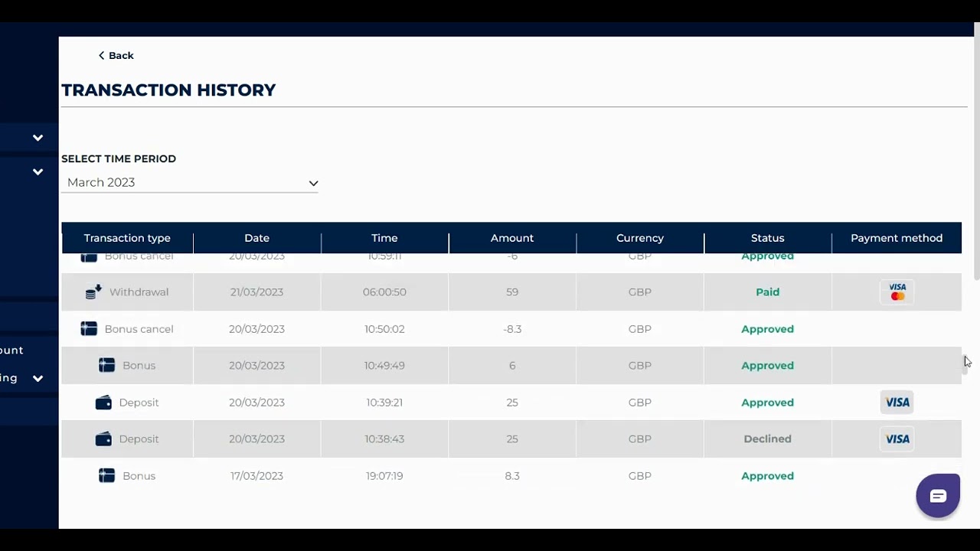Click the Payment method column header
The image size is (980, 551).
coord(897,238)
